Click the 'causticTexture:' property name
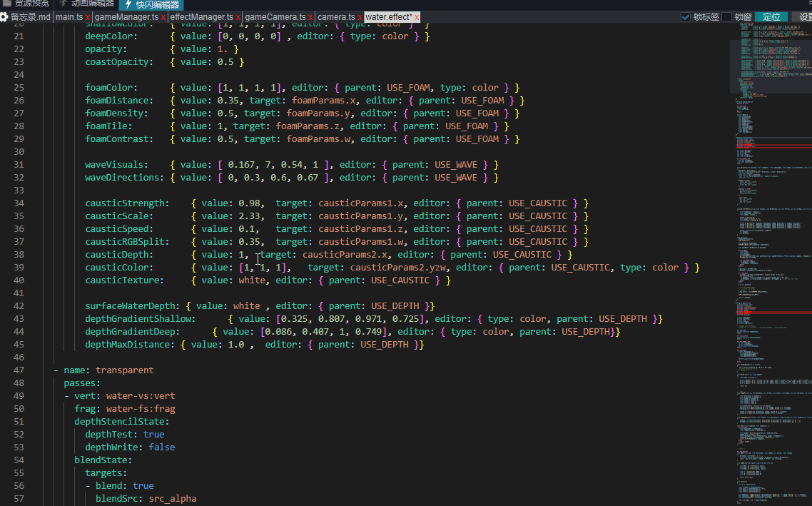 pos(124,280)
